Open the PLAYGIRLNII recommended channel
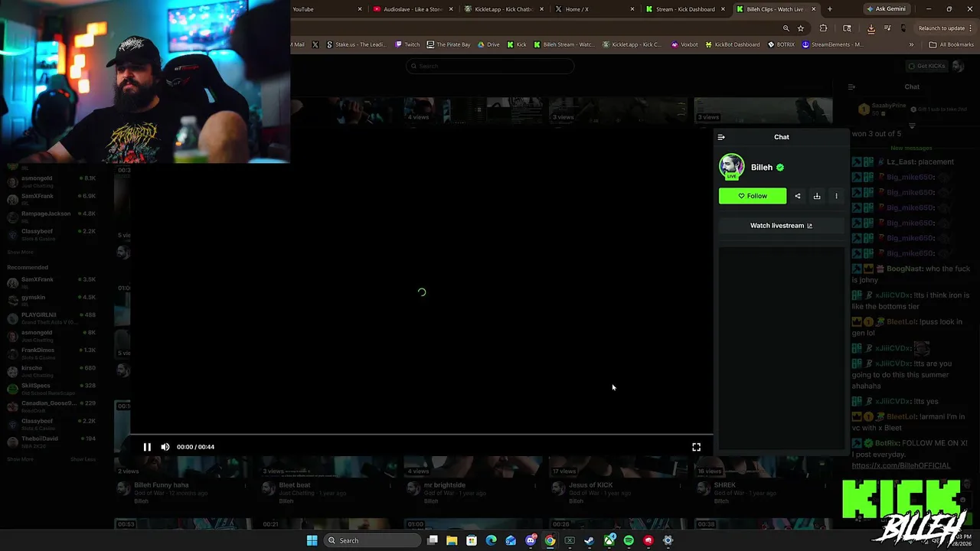 52,318
